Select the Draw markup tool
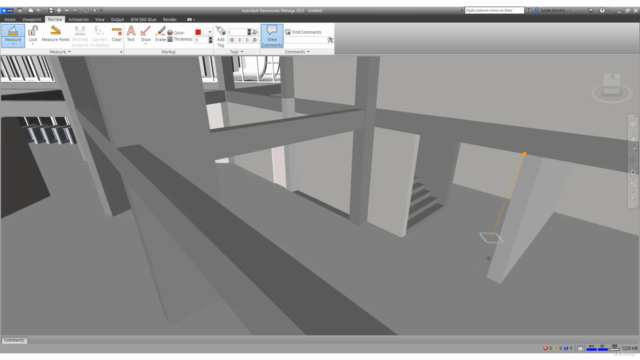 146,33
